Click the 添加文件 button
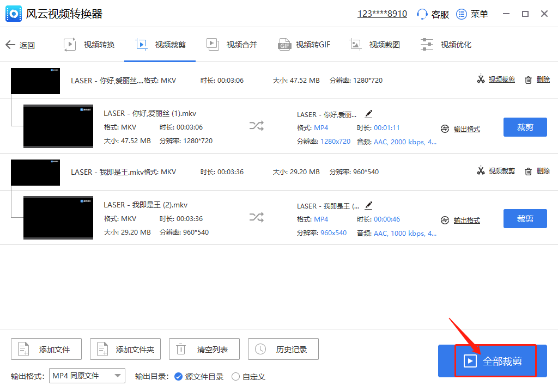 click(46, 349)
